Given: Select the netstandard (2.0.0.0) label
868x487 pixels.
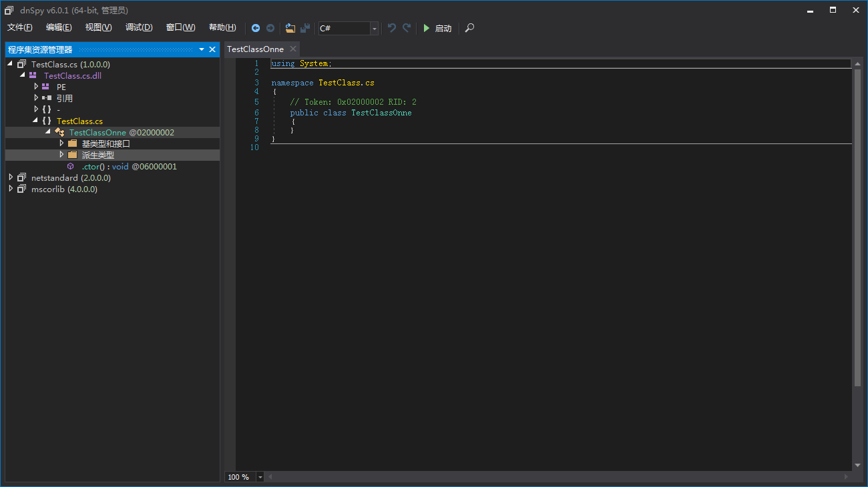Looking at the screenshot, I should coord(71,178).
